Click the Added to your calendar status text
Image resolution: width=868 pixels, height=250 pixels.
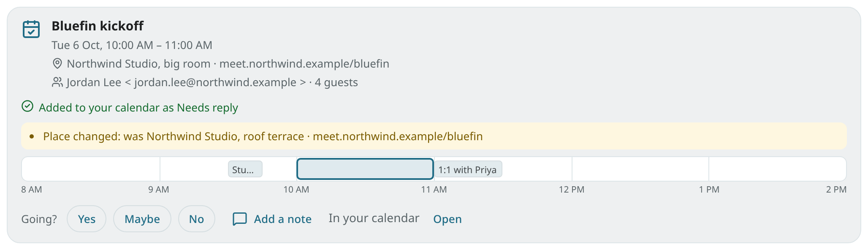(138, 108)
